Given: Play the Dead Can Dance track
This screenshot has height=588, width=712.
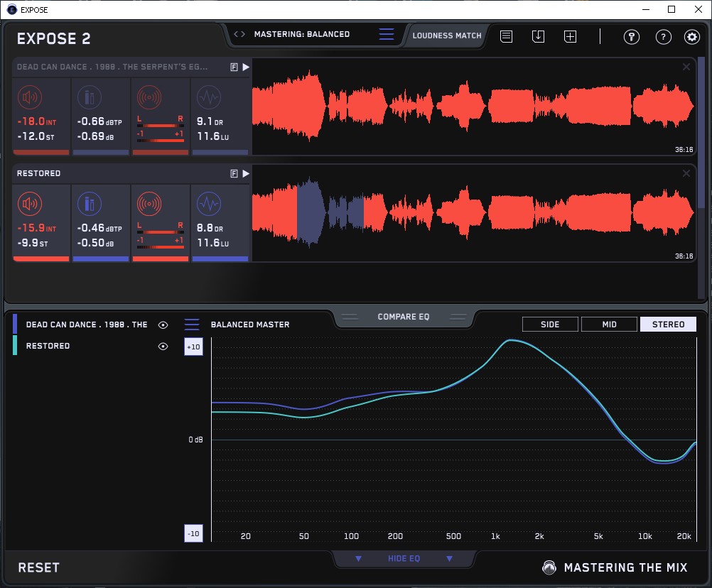Looking at the screenshot, I should pos(246,67).
